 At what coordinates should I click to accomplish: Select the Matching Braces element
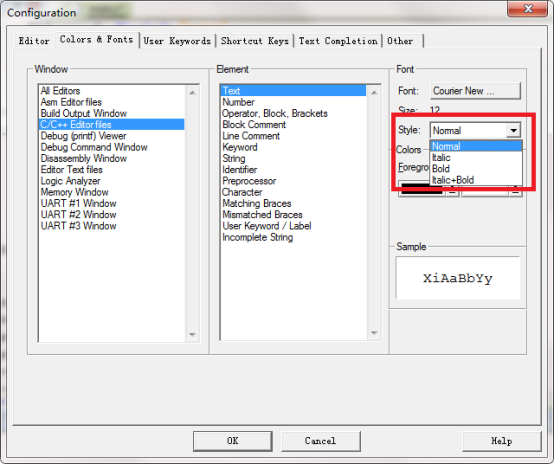[294, 203]
